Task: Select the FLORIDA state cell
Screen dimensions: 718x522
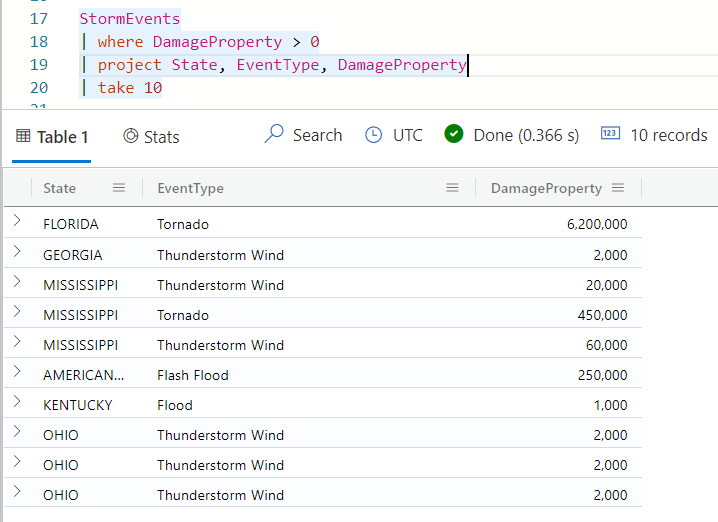Action: click(71, 224)
